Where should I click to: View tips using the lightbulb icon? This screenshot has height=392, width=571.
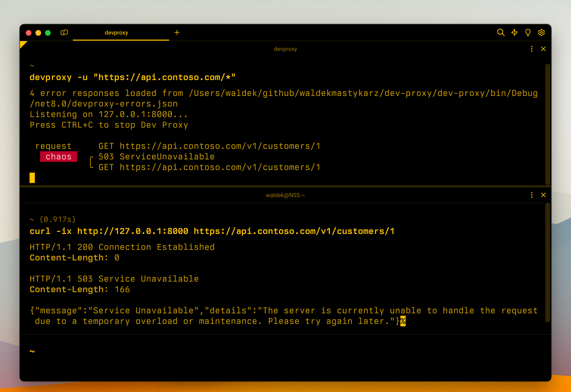click(528, 33)
